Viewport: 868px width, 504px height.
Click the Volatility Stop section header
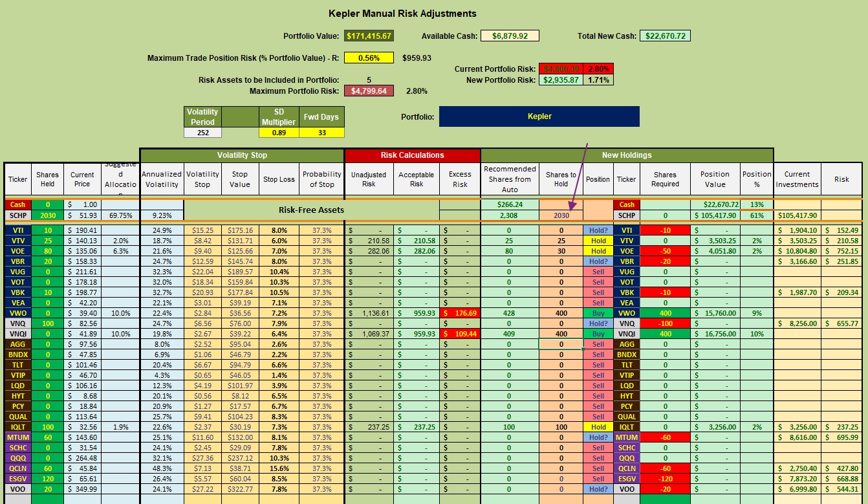pos(241,155)
